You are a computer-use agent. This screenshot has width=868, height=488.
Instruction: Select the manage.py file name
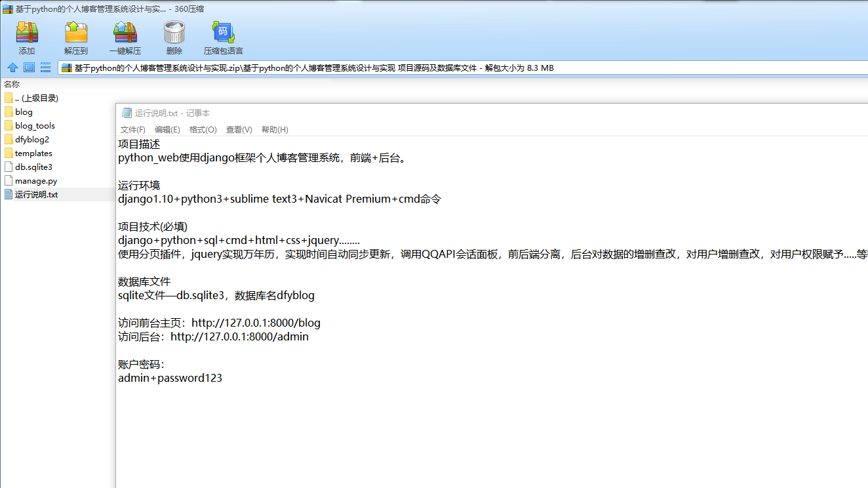pos(36,180)
